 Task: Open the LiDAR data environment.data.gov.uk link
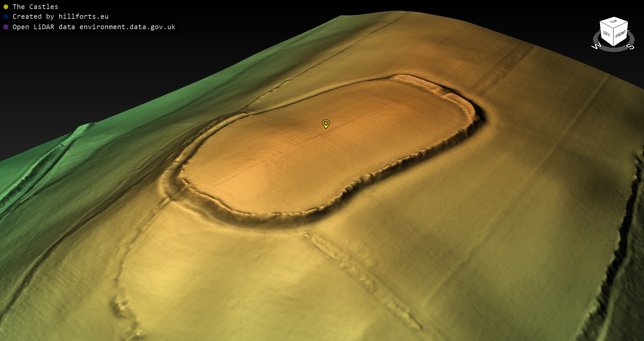pos(94,27)
